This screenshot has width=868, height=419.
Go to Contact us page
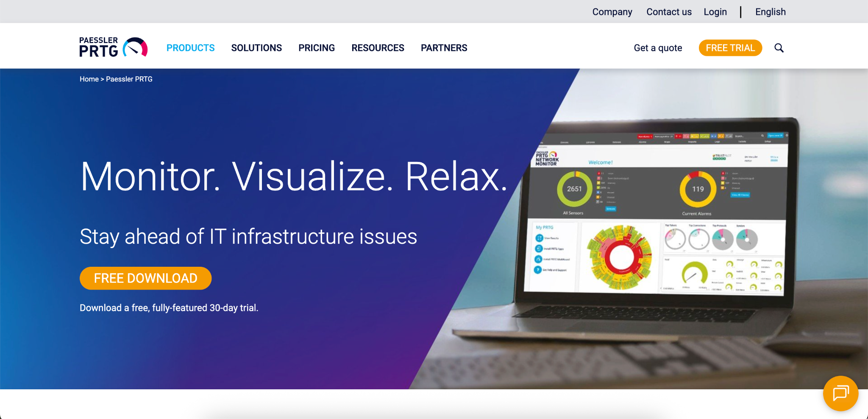coord(669,12)
